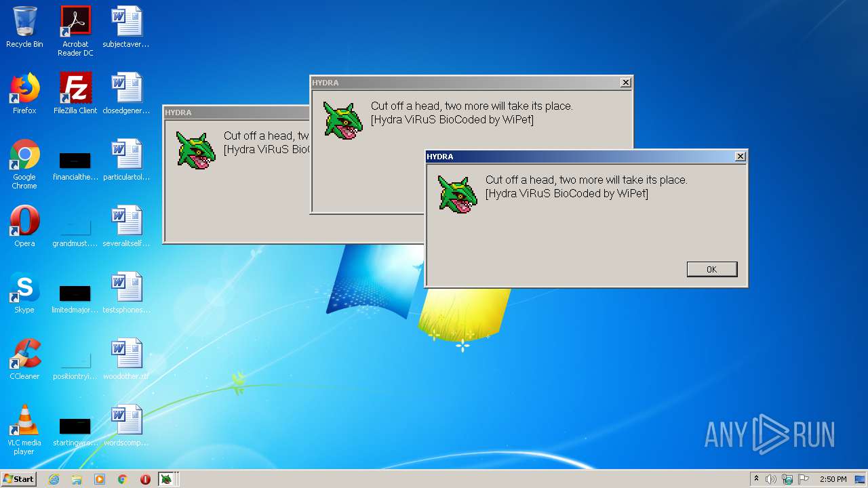Launch Firefox from the desktop

[24, 94]
